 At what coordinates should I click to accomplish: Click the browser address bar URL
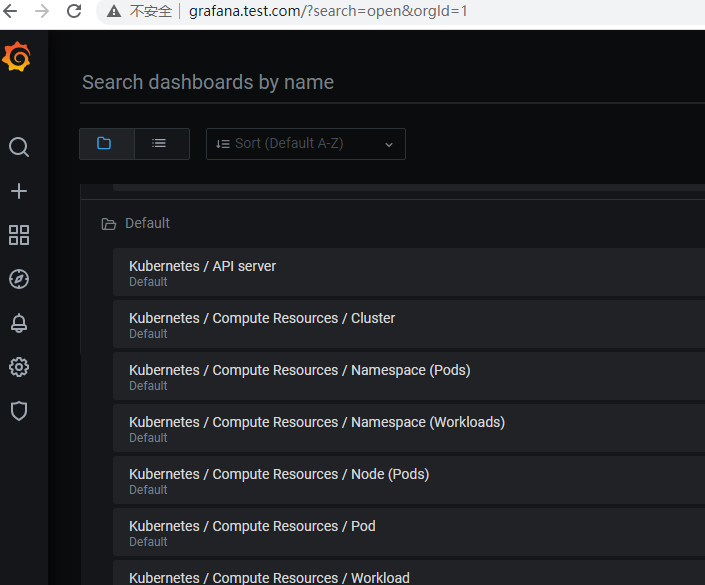click(328, 11)
